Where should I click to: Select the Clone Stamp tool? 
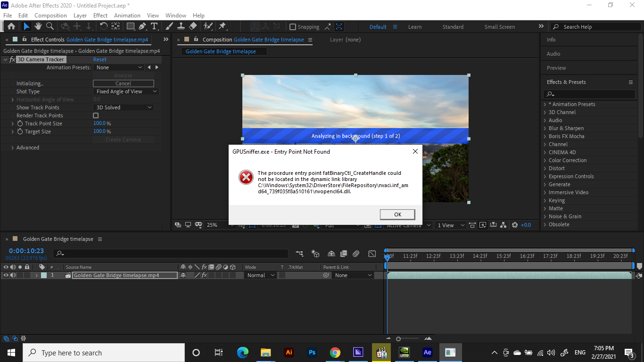[181, 26]
